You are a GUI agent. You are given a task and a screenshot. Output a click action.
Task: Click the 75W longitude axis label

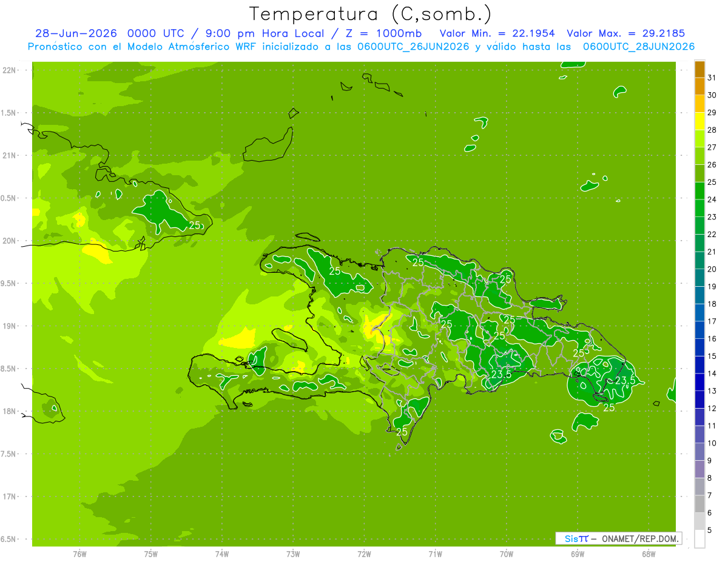tap(151, 554)
